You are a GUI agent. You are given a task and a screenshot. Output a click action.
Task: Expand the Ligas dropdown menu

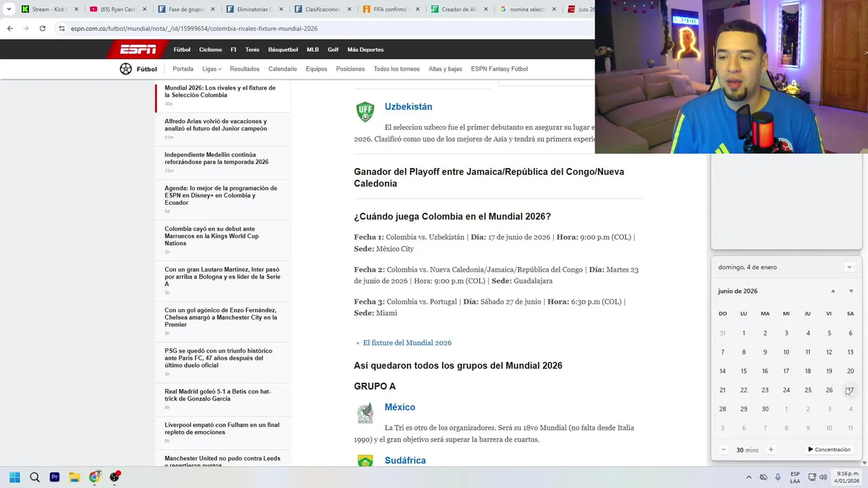click(x=212, y=68)
